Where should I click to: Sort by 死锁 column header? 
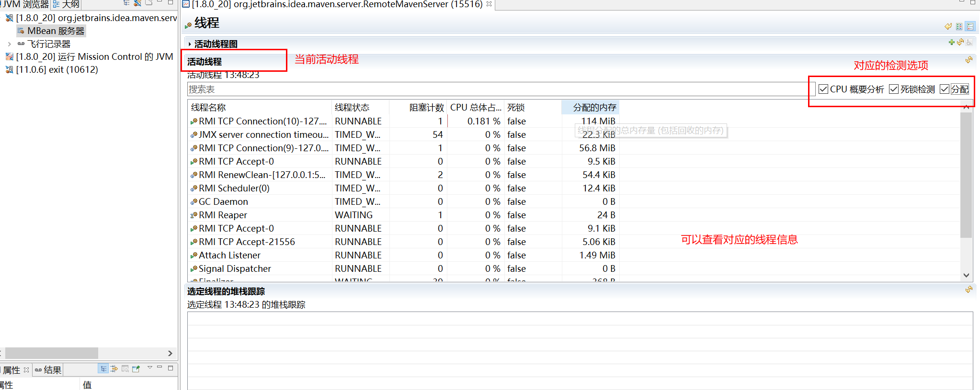pos(533,108)
